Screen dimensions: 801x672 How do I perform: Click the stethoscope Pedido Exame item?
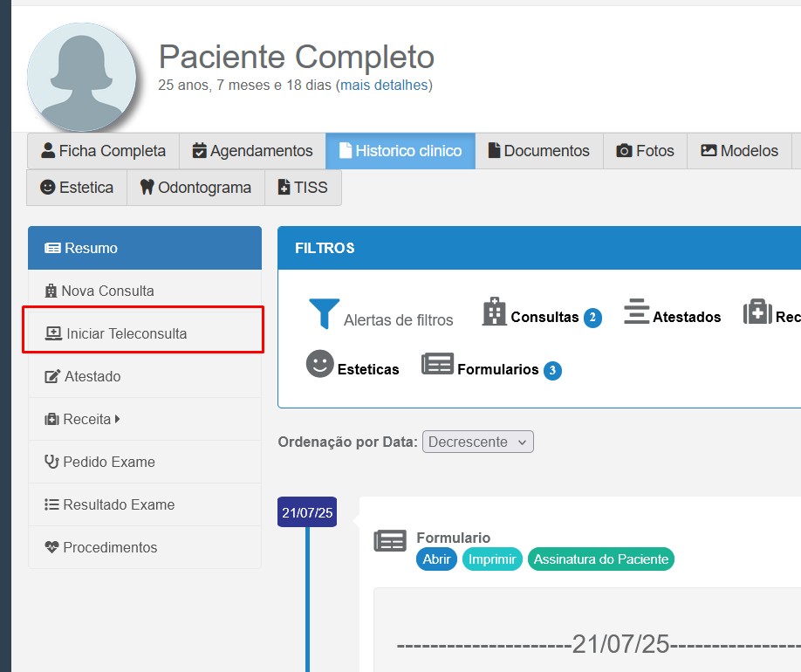[99, 462]
